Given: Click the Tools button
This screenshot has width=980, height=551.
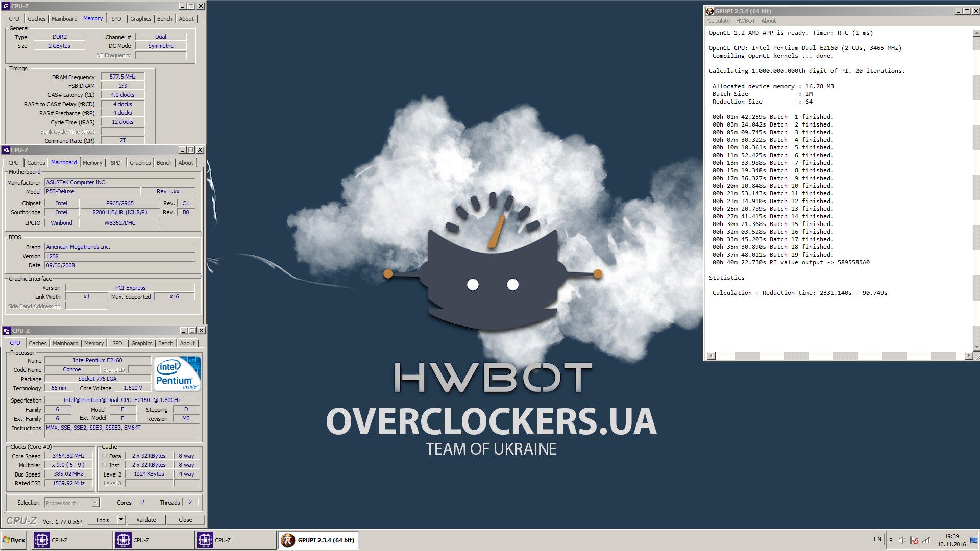Looking at the screenshot, I should click(103, 520).
